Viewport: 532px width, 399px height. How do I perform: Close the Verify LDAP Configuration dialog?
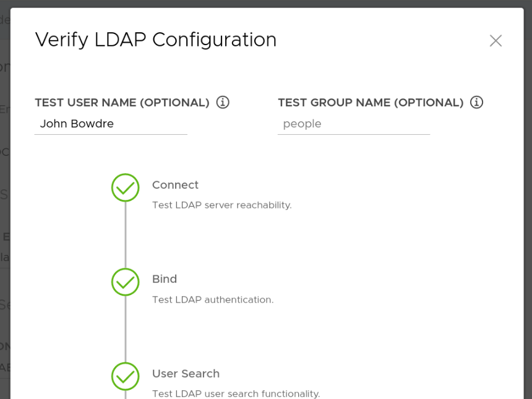(x=496, y=41)
